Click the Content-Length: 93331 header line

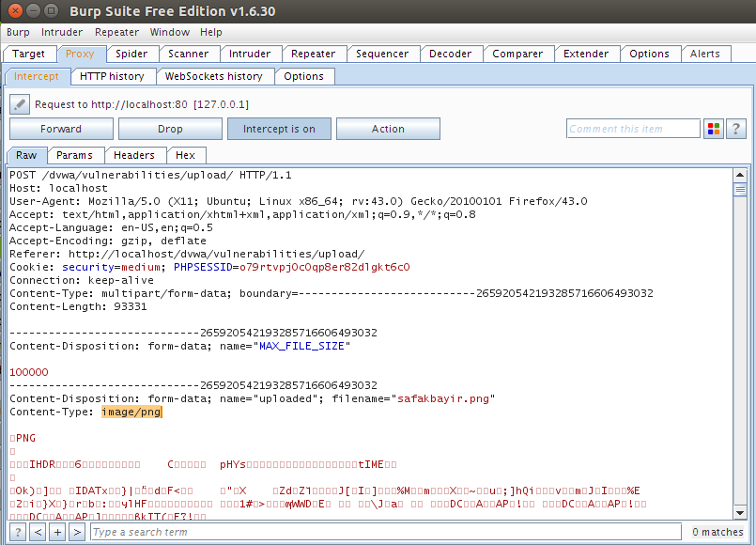pos(78,306)
